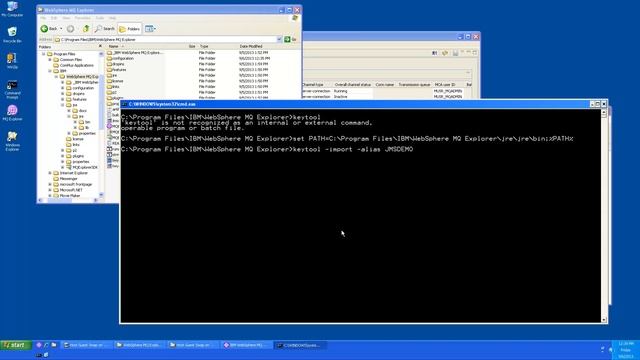Click the Start button
Viewport: 640px width, 360px height.
[16, 345]
